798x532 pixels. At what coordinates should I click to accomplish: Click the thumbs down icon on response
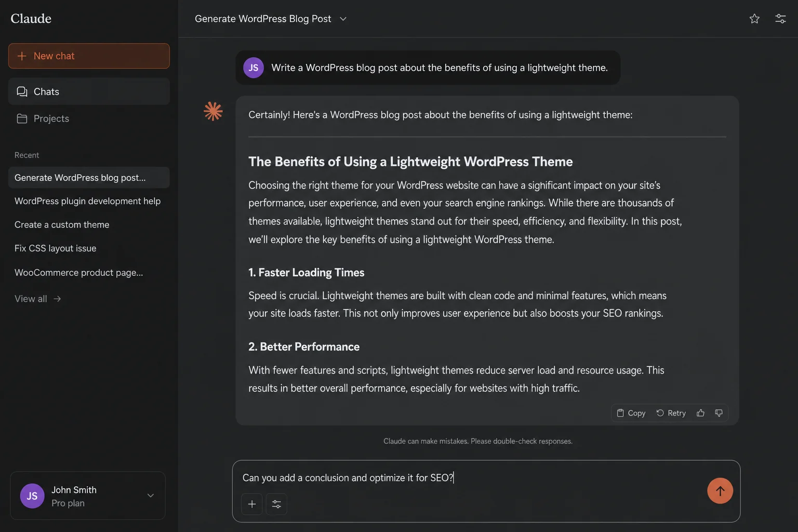point(719,413)
